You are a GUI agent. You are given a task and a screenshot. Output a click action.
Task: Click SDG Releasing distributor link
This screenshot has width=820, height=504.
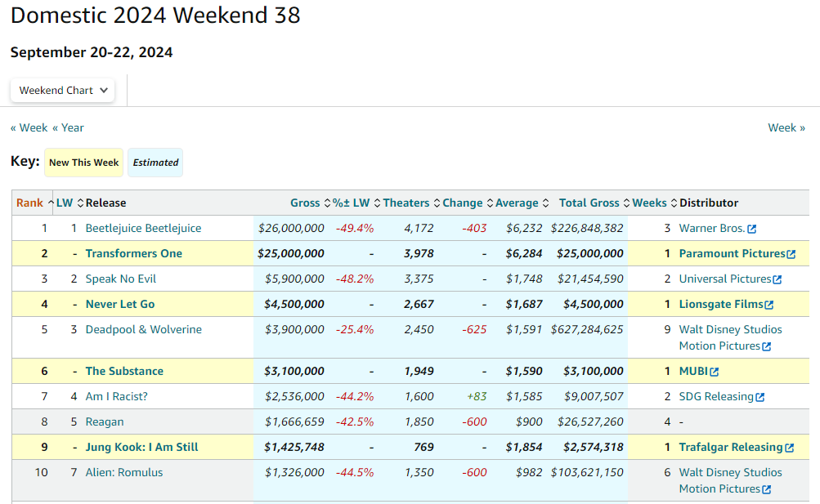(716, 396)
